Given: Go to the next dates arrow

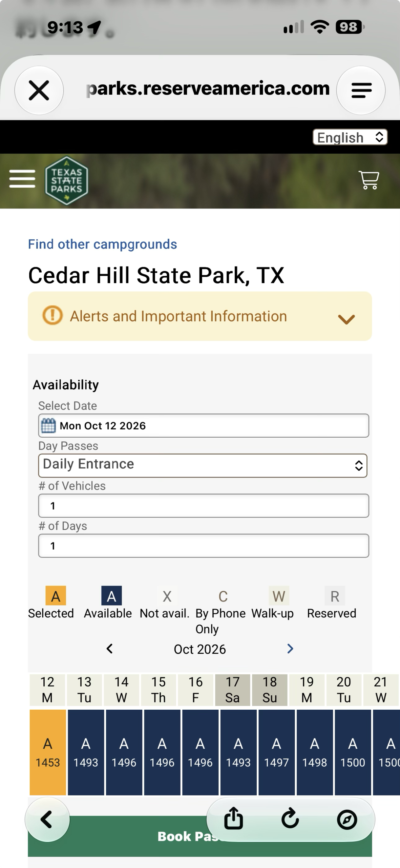Looking at the screenshot, I should pos(290,649).
